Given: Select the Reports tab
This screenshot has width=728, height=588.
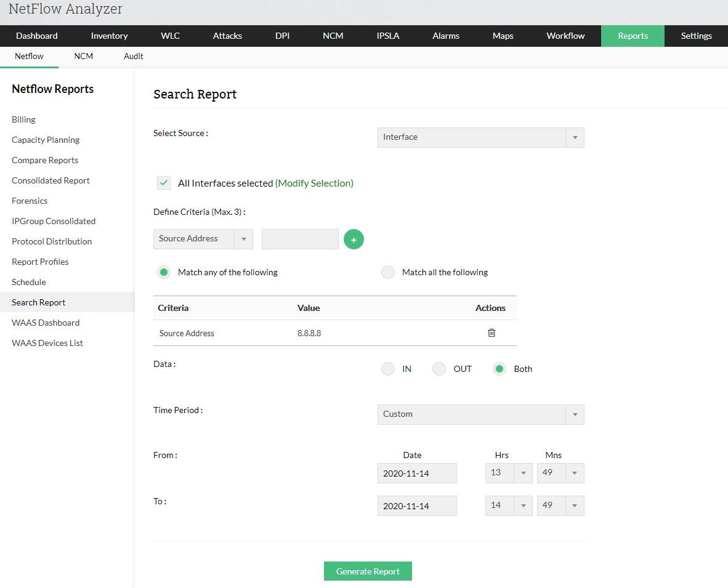Looking at the screenshot, I should pos(633,36).
